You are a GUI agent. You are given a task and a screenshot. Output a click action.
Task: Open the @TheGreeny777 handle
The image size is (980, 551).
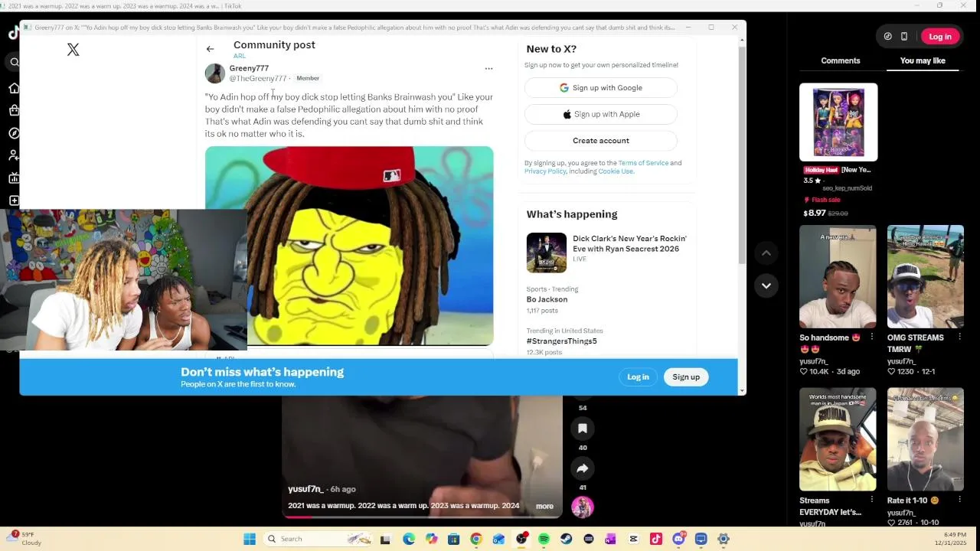258,78
